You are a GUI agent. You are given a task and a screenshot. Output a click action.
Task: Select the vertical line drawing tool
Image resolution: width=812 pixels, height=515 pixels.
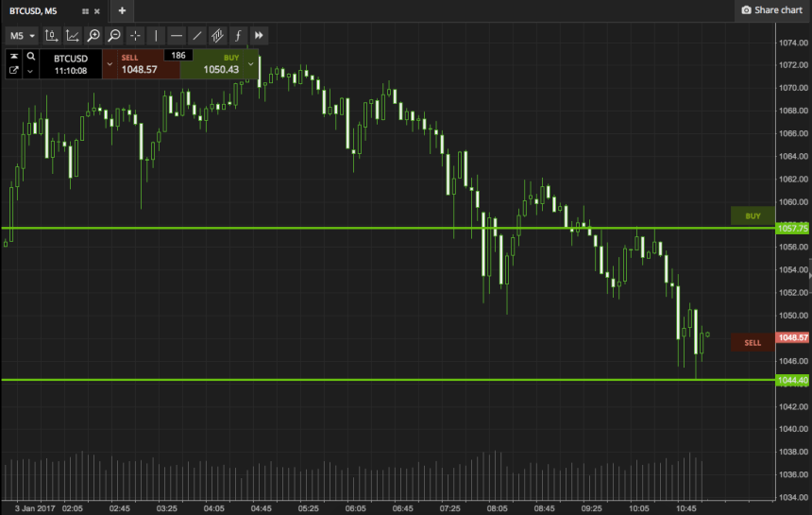[156, 36]
